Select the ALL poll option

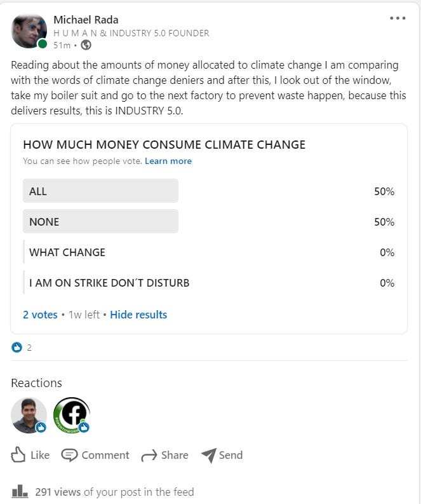209,191
